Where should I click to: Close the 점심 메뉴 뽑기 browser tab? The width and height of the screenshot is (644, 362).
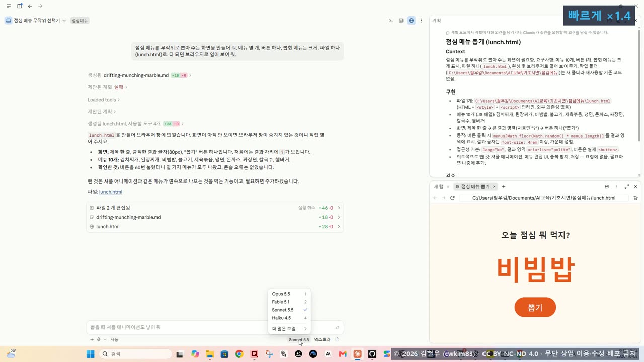[x=494, y=186]
